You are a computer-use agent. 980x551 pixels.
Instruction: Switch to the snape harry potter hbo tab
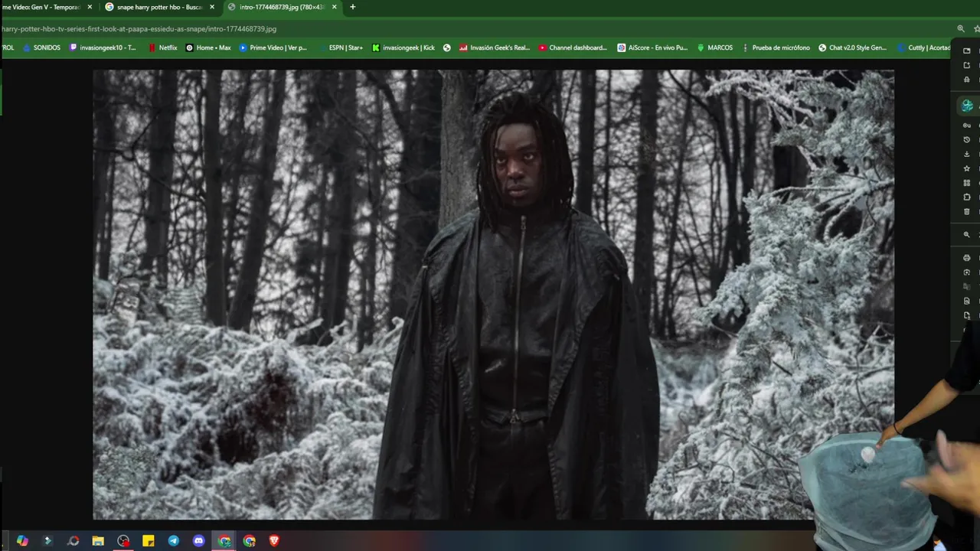click(158, 7)
